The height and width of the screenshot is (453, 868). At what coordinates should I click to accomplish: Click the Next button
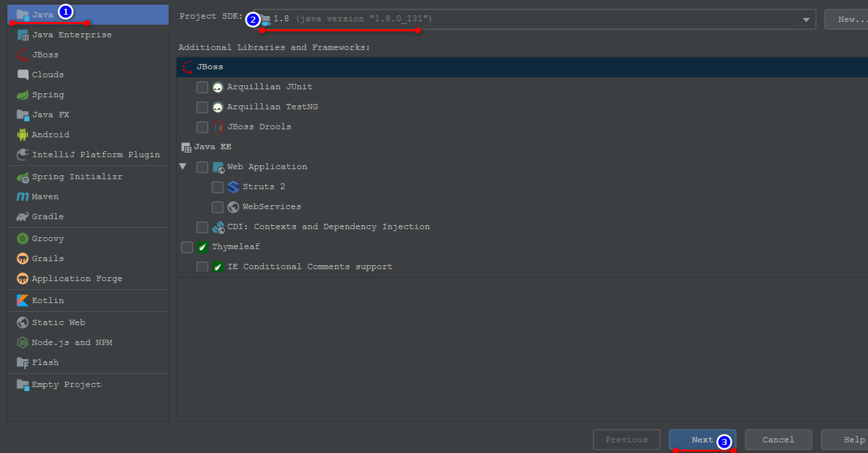703,440
